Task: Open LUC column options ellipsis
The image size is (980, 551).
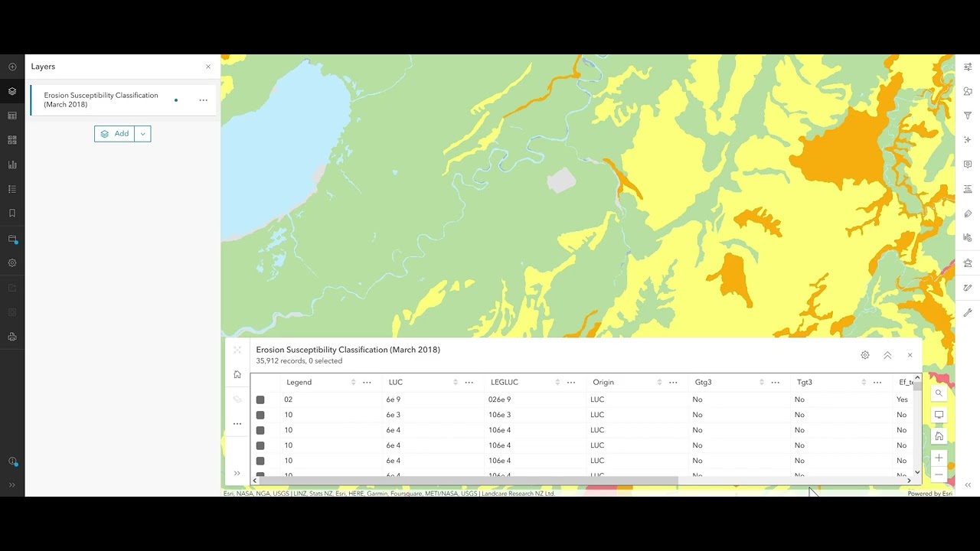Action: click(469, 382)
